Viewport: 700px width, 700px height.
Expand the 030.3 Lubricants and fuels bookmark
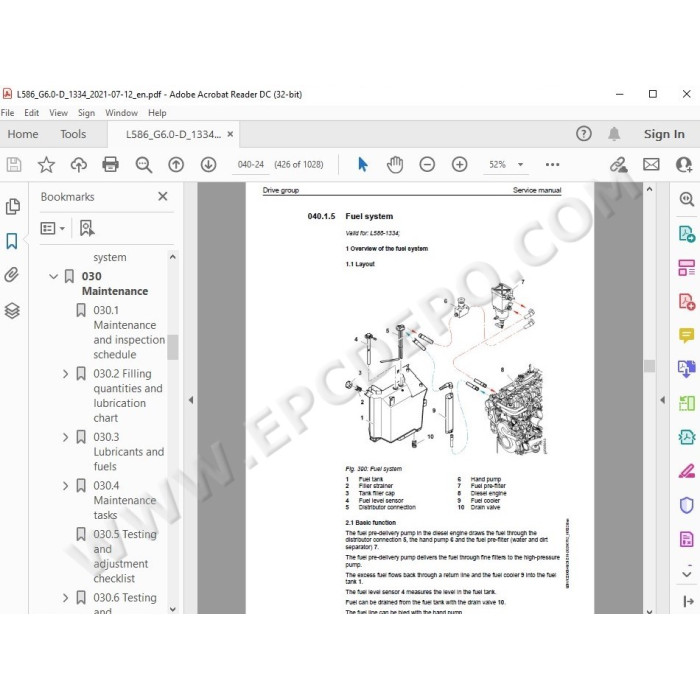[x=65, y=438]
